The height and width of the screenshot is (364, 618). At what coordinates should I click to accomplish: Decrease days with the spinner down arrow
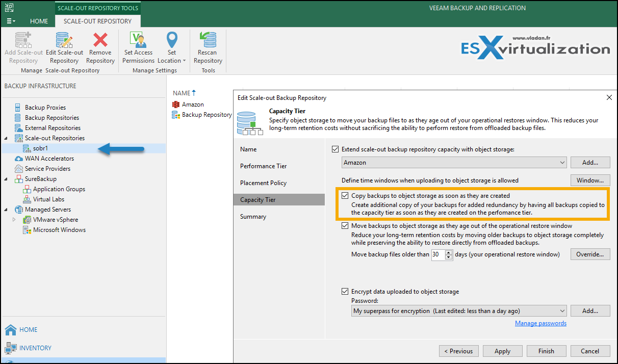tap(449, 257)
